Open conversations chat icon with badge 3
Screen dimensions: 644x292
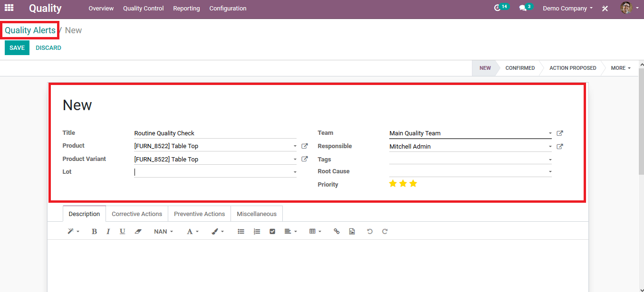(525, 8)
